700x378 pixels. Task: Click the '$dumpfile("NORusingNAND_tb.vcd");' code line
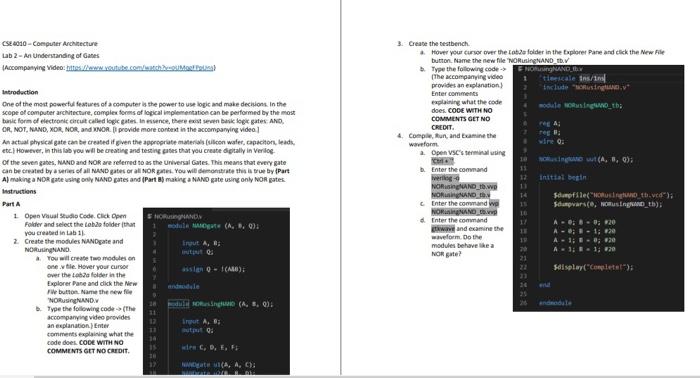pos(613,195)
